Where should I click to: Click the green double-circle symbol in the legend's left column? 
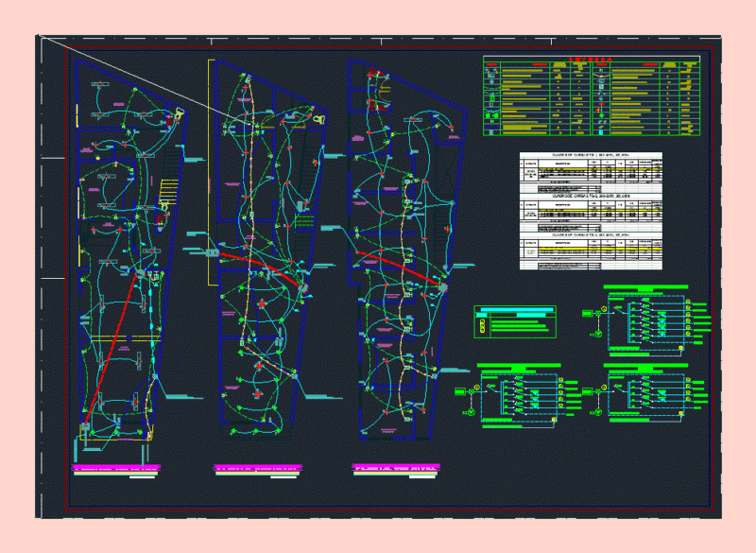pyautogui.click(x=491, y=115)
